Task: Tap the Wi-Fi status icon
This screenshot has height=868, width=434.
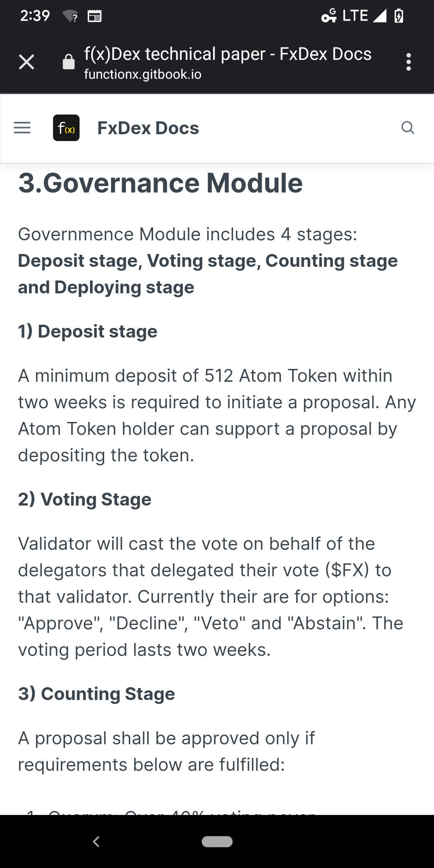Action: (x=70, y=16)
